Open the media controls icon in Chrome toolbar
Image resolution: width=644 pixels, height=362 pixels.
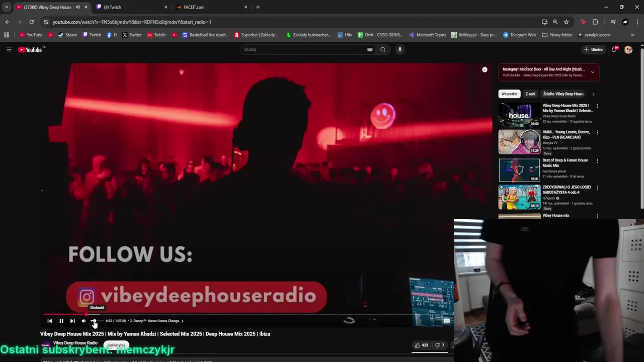point(613,22)
